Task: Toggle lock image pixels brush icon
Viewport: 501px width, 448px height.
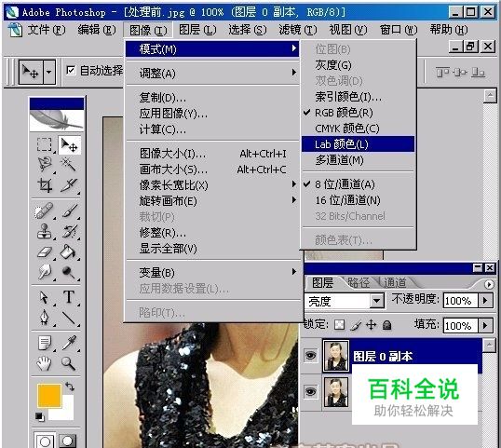Action: pos(356,325)
